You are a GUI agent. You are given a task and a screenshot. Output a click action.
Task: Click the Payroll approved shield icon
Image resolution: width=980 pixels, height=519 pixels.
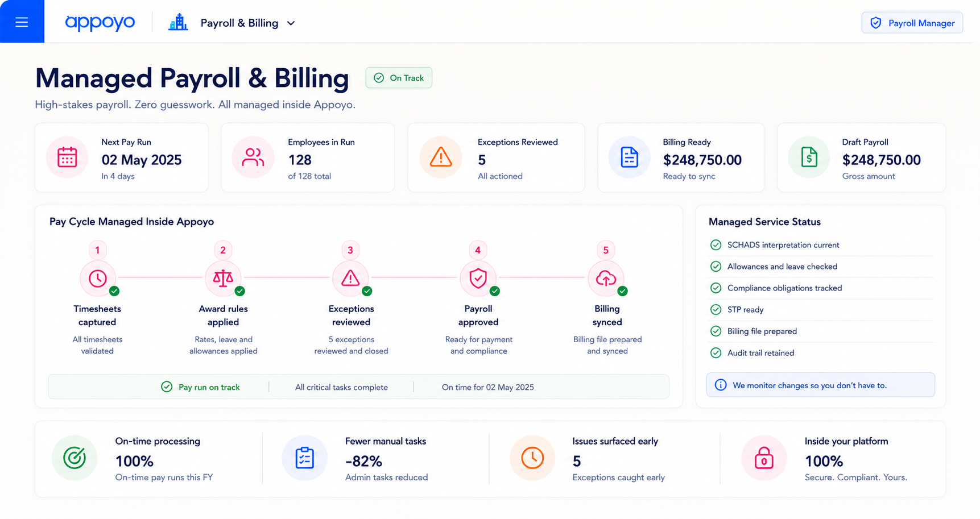tap(478, 279)
